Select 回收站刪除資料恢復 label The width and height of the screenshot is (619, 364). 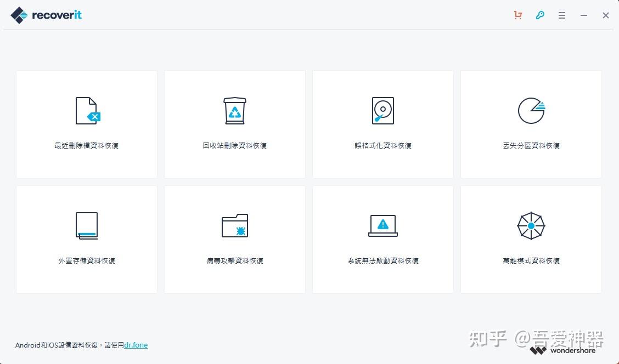pyautogui.click(x=235, y=145)
